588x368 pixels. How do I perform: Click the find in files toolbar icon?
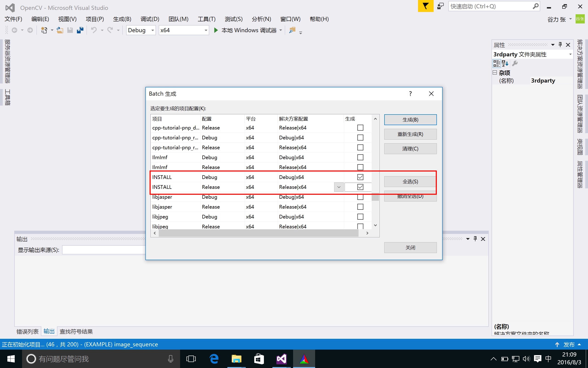click(292, 30)
